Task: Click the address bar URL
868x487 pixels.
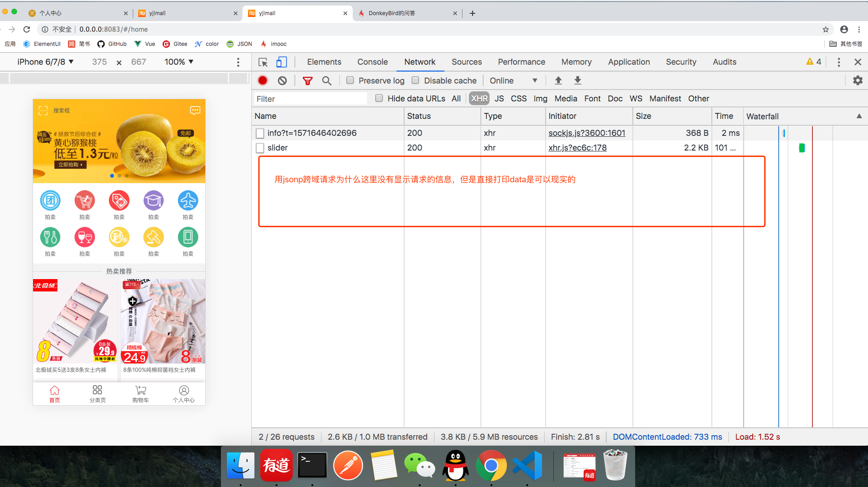Action: pyautogui.click(x=113, y=29)
